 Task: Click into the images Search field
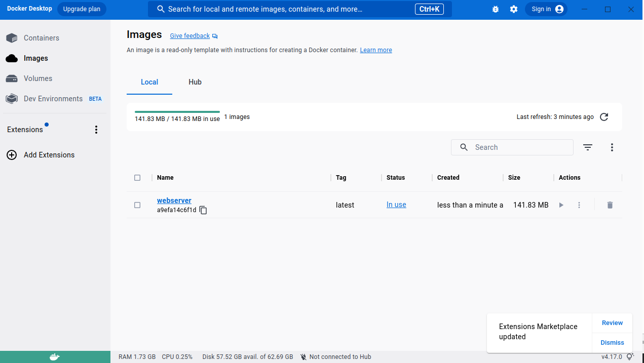512,147
